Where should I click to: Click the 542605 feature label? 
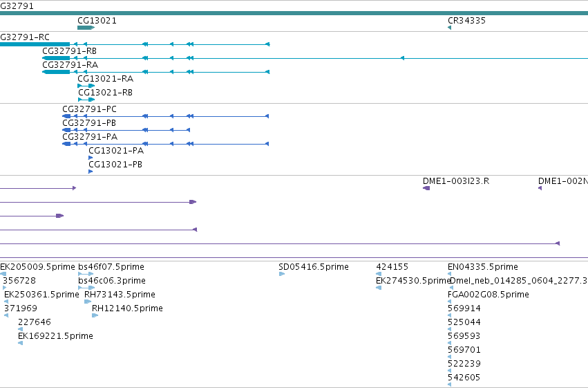464,378
